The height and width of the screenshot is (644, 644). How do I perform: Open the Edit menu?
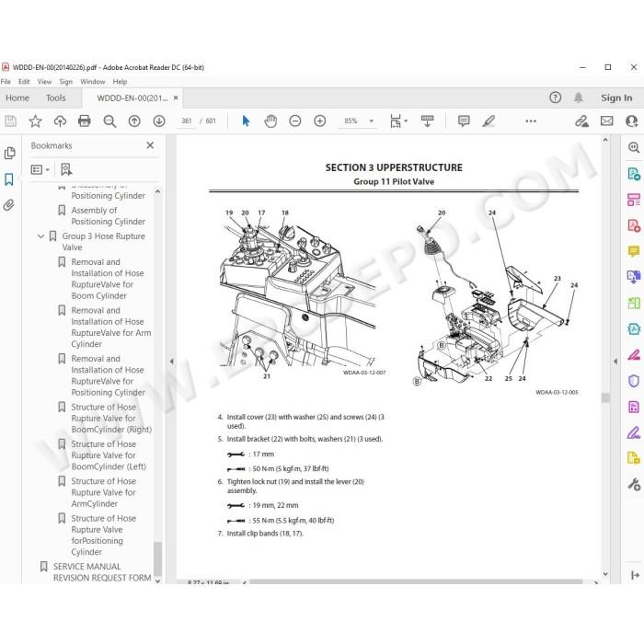coord(24,82)
